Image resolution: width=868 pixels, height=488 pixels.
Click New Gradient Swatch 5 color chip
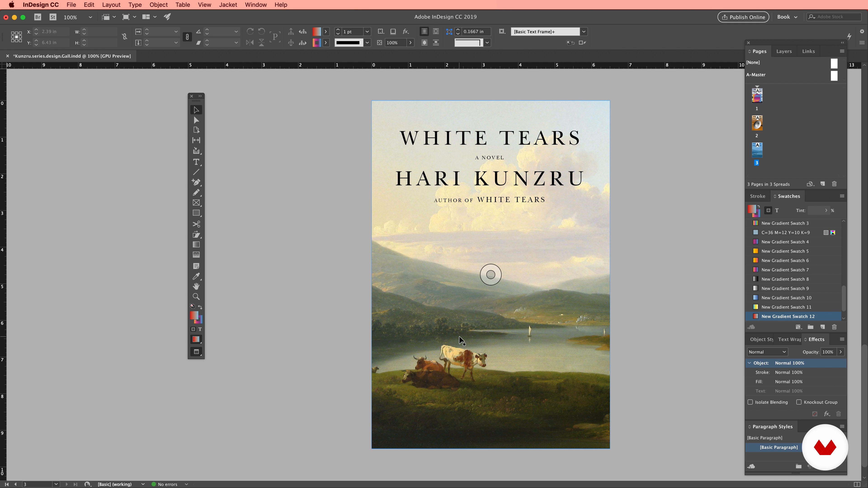pos(756,251)
